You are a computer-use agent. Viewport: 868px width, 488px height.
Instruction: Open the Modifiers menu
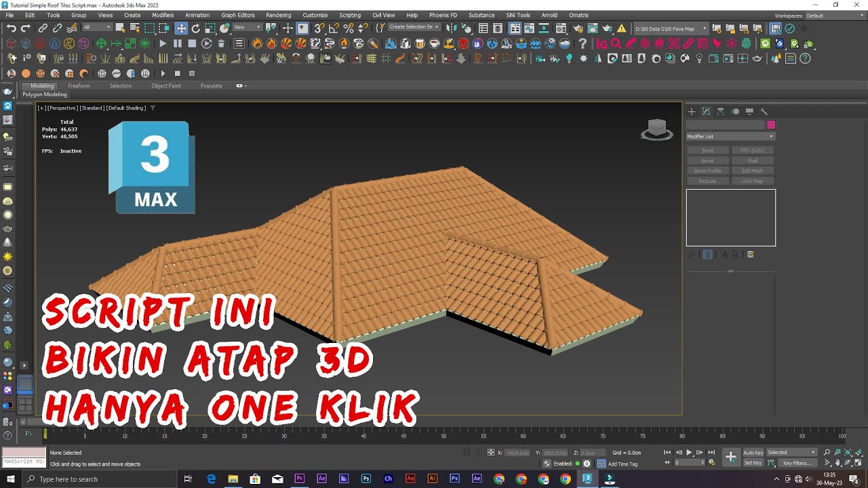[163, 15]
